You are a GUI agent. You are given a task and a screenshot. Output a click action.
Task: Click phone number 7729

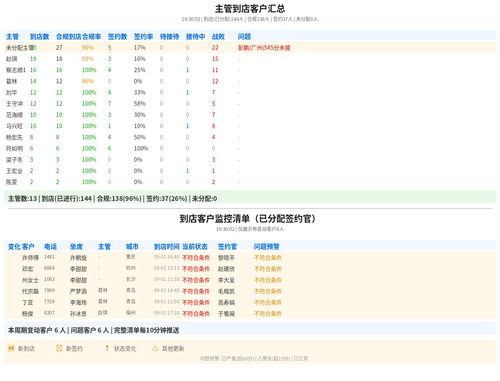(49, 302)
